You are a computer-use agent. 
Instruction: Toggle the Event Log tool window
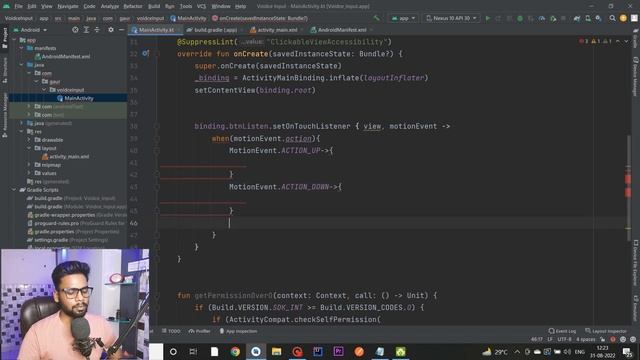tap(562, 331)
